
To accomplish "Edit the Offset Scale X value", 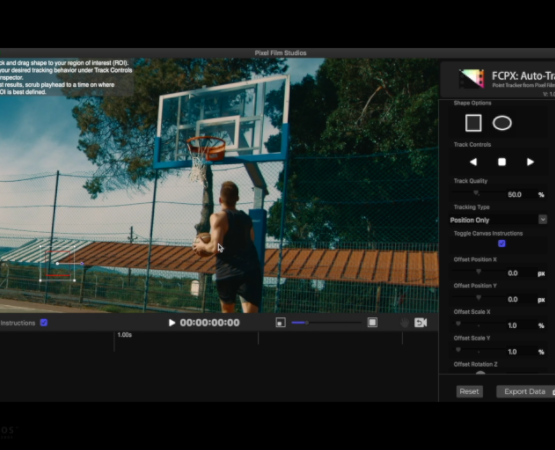I will pos(512,326).
